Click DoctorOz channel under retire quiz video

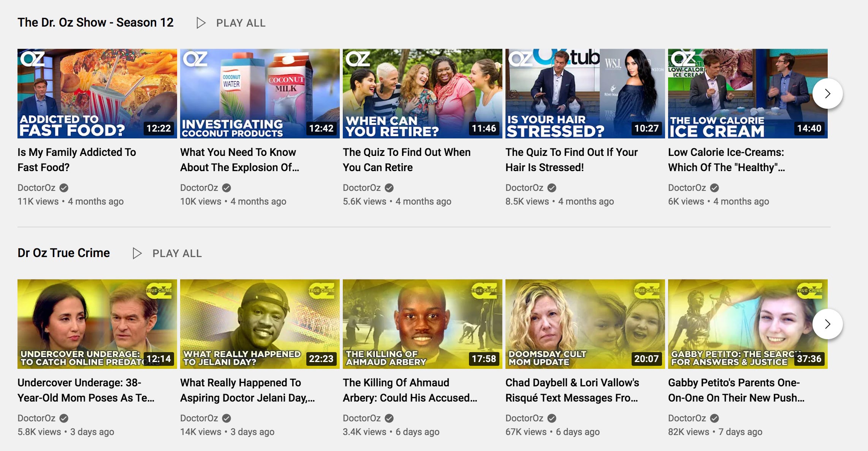click(x=362, y=188)
